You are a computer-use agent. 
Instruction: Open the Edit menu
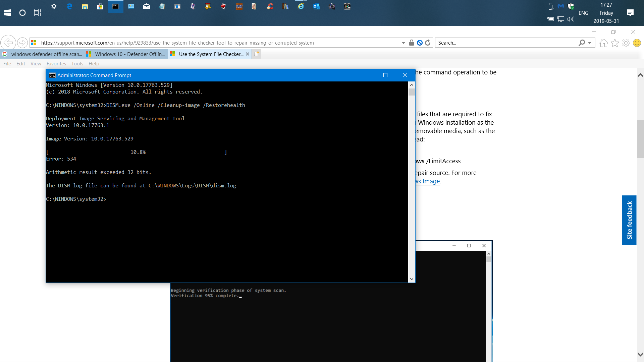21,64
